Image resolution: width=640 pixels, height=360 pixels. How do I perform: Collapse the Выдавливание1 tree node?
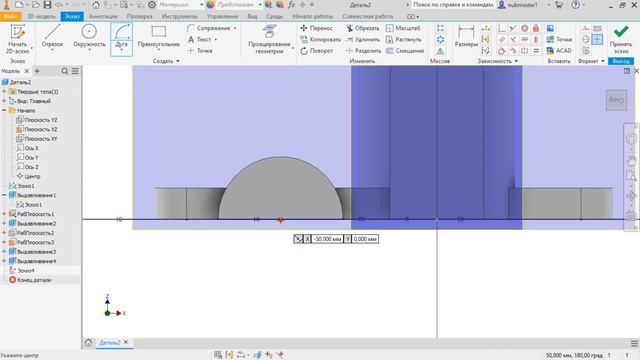coord(4,195)
